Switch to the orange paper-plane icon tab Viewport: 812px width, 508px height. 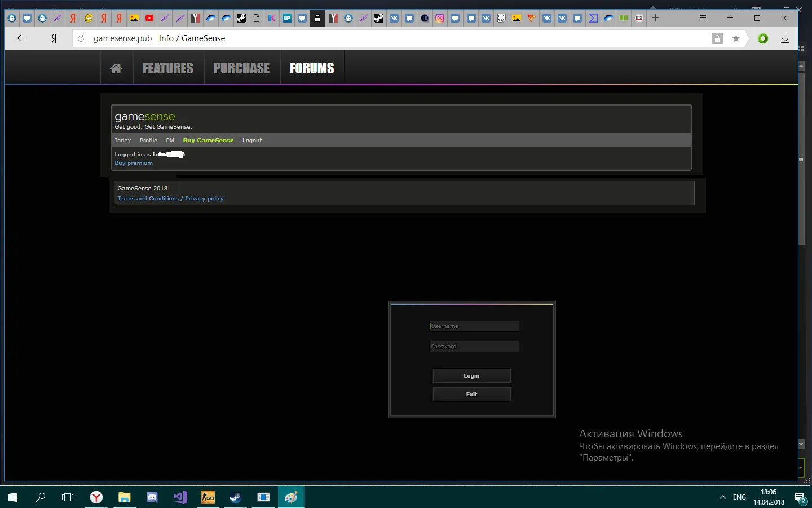pos(532,18)
